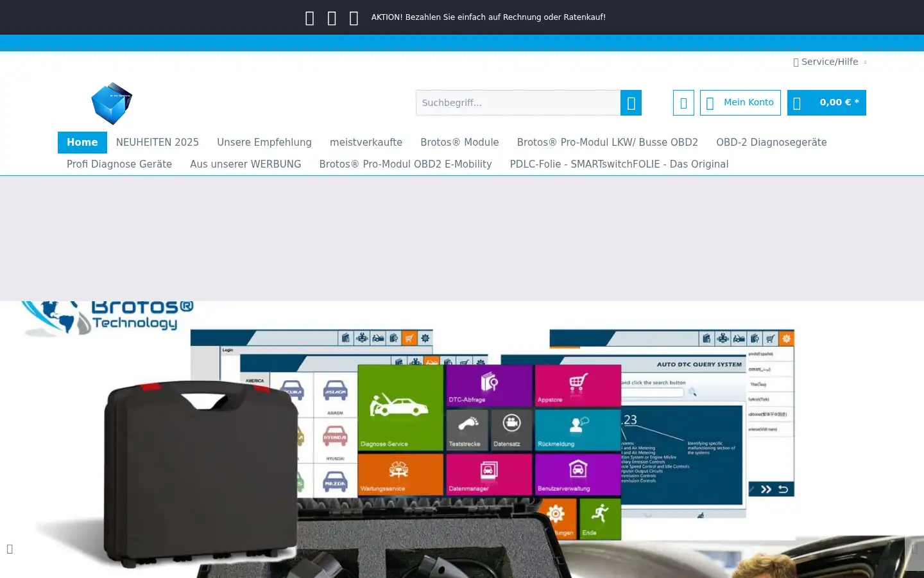
Task: Click third icon in top announcement bar
Action: tap(354, 18)
